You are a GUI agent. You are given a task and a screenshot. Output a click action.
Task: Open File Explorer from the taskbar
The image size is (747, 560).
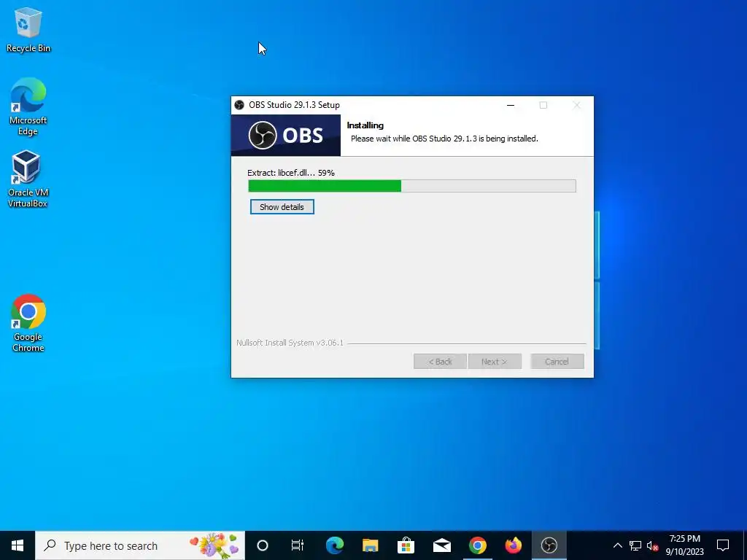370,545
